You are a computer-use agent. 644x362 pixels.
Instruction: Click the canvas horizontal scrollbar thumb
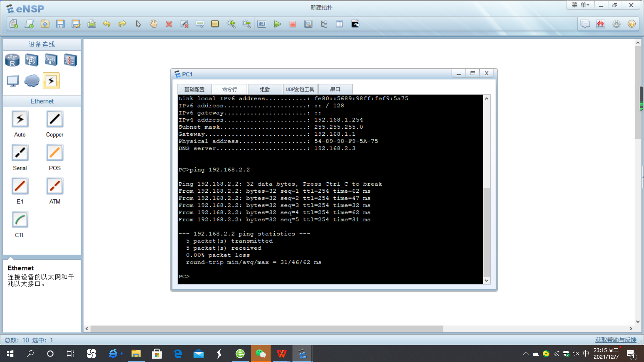267,329
